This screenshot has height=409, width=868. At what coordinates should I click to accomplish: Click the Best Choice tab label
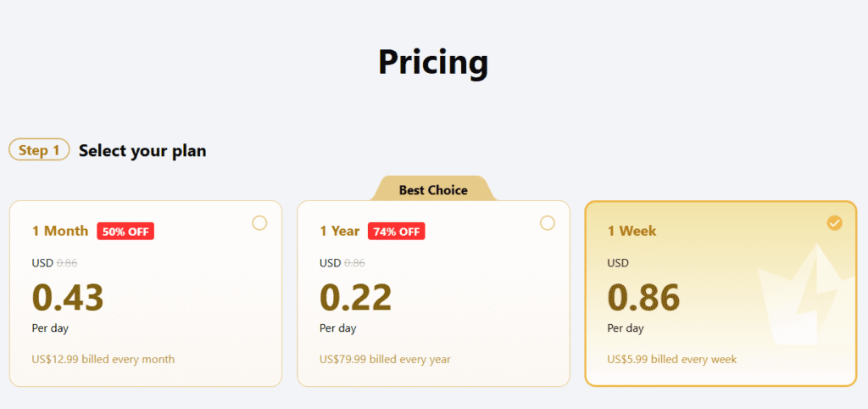point(433,190)
